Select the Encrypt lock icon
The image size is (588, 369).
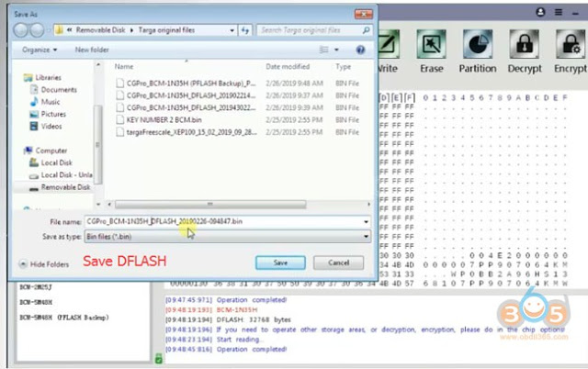coord(571,44)
